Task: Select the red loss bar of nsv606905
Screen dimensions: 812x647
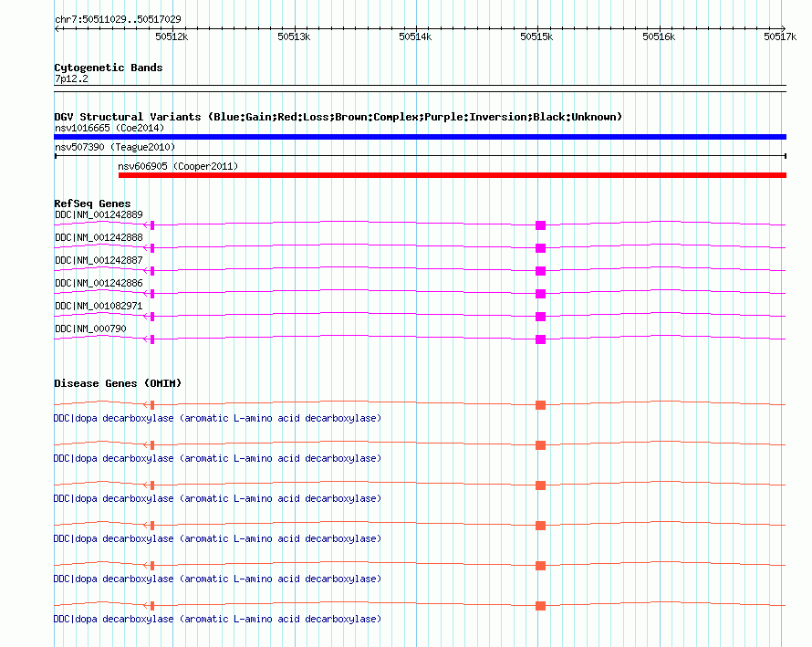Action: tap(453, 175)
